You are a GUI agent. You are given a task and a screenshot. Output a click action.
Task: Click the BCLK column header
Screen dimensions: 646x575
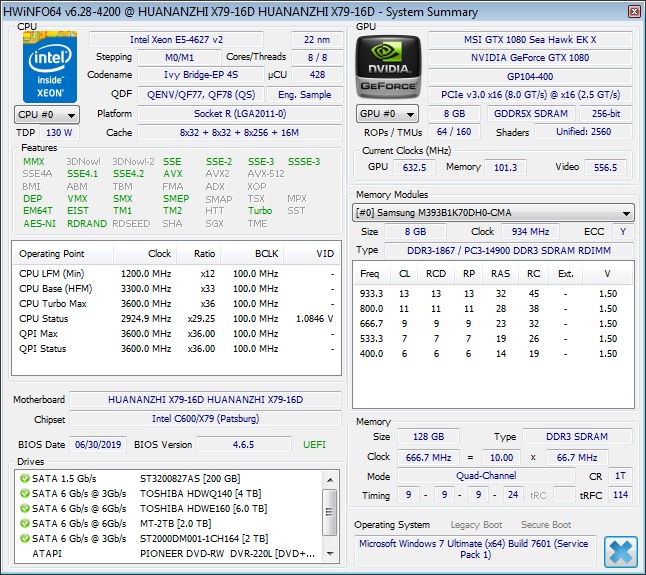coord(252,253)
